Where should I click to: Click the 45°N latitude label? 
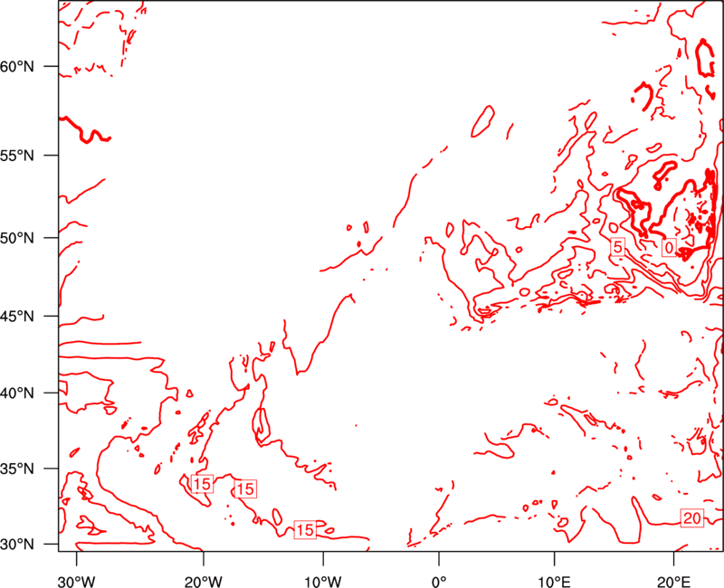tap(17, 317)
